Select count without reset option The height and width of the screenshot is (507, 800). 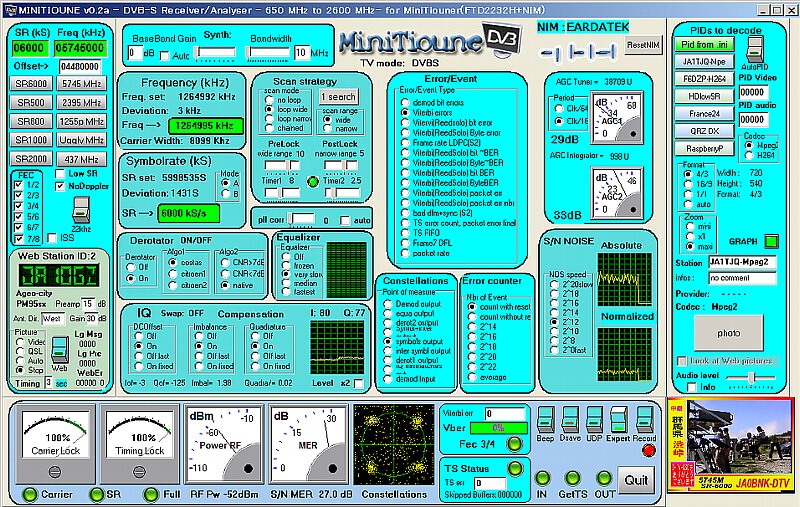pyautogui.click(x=472, y=317)
